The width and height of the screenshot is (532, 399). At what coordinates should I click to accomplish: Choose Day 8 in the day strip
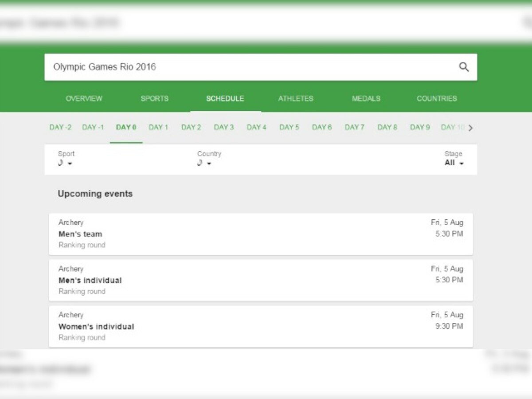pos(387,127)
